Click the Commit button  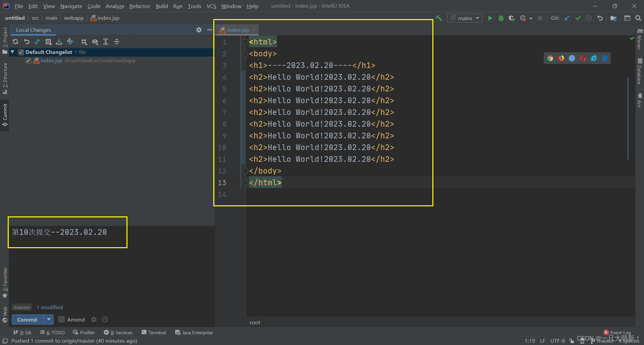[28, 320]
